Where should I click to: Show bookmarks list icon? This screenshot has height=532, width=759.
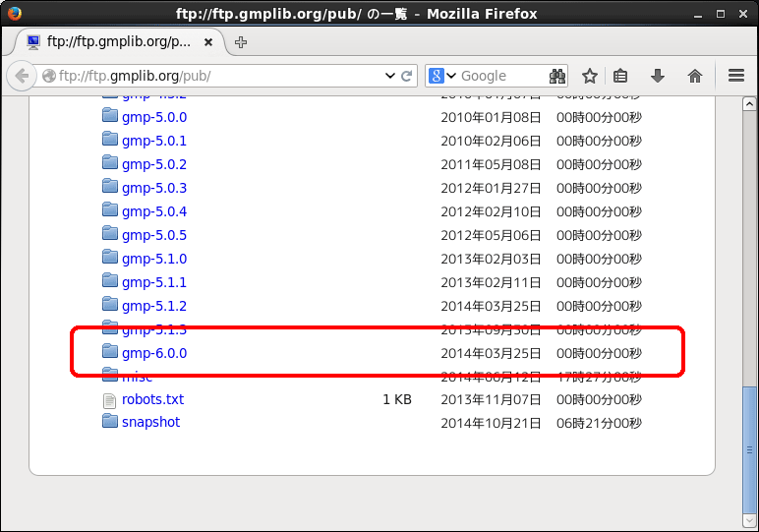(620, 76)
